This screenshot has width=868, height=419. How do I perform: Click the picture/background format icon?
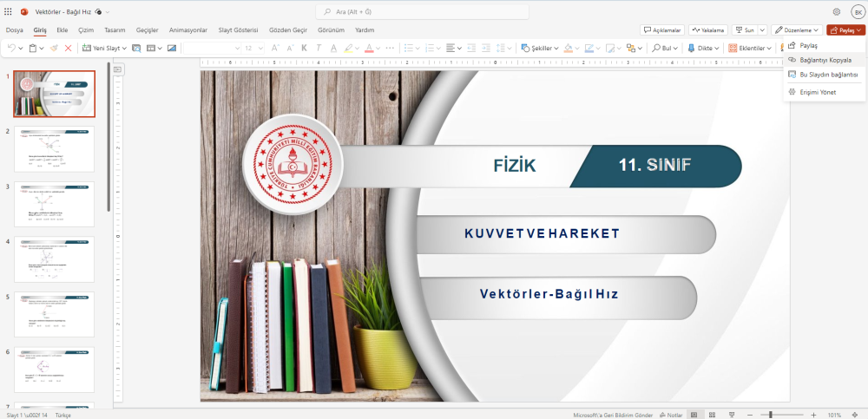click(172, 49)
